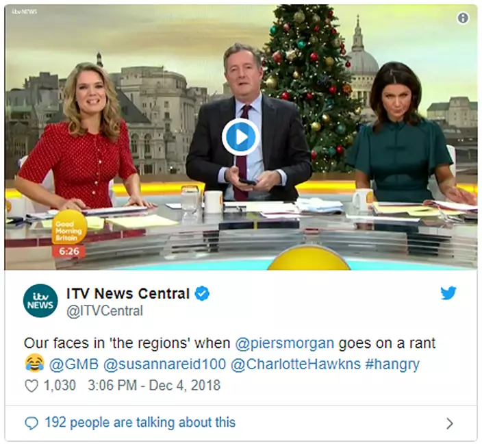Image resolution: width=482 pixels, height=448 pixels.
Task: Click the Good Morning Britain logo overlay
Action: tap(69, 227)
